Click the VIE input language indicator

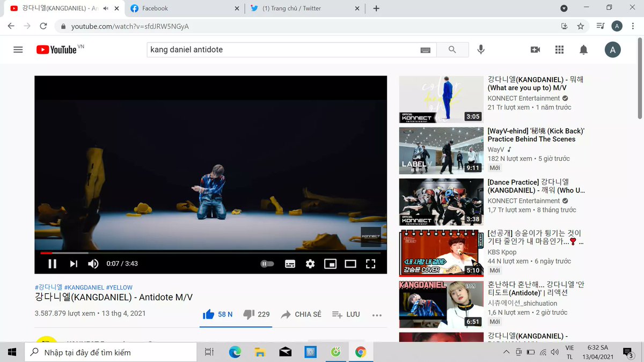[570, 348]
